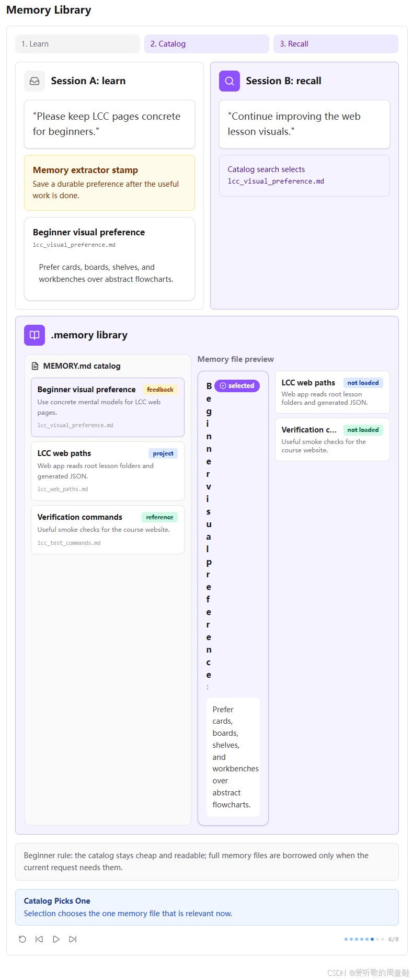This screenshot has width=413, height=980.
Task: Open the 1. Learn tab
Action: (x=77, y=44)
